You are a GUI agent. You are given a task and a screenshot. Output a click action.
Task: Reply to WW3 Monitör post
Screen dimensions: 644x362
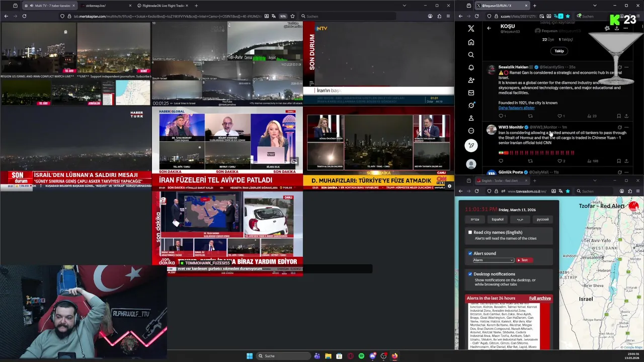(x=501, y=161)
